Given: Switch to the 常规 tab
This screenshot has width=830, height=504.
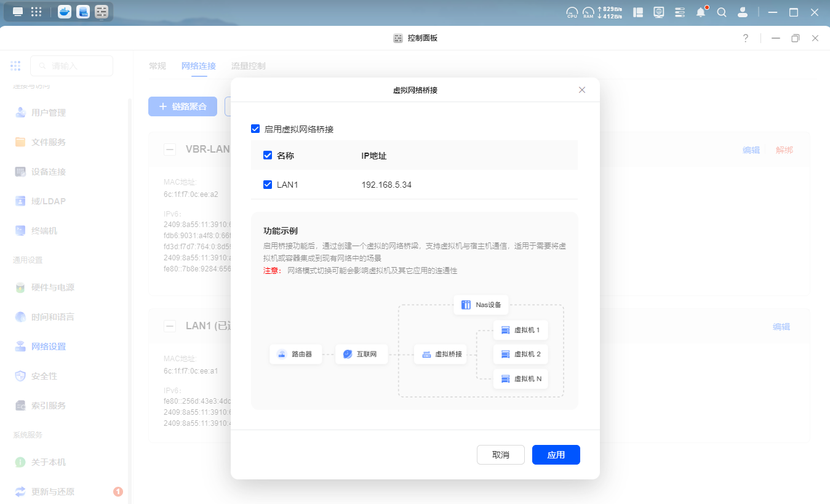Looking at the screenshot, I should click(158, 65).
